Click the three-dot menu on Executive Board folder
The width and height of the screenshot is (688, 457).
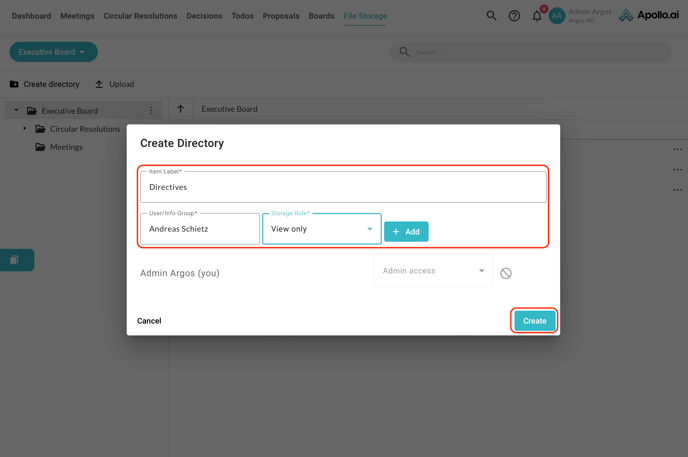coord(151,111)
